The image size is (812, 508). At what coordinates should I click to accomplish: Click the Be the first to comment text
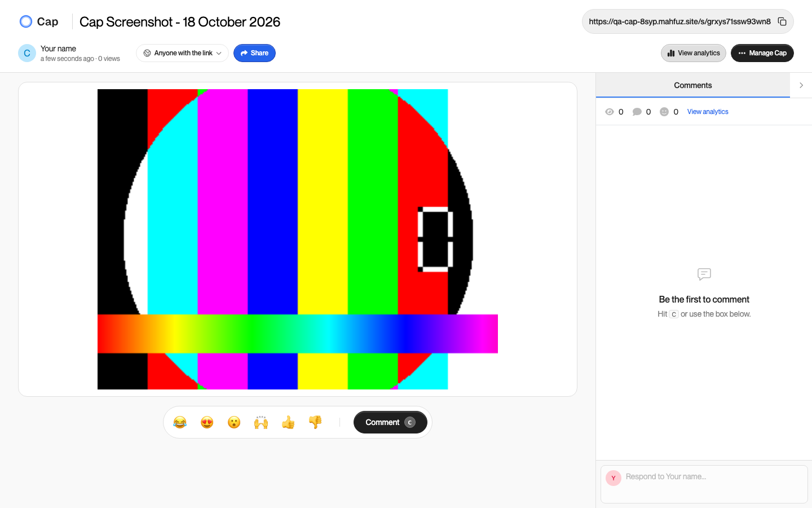pyautogui.click(x=704, y=299)
